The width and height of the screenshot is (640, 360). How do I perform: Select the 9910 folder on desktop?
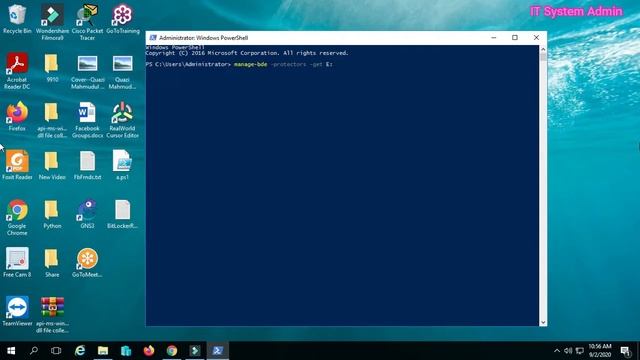pos(52,68)
